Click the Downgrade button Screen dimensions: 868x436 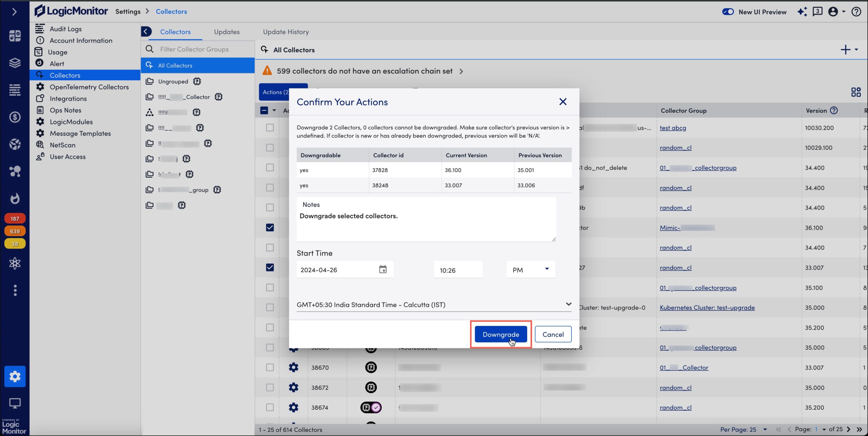(501, 334)
